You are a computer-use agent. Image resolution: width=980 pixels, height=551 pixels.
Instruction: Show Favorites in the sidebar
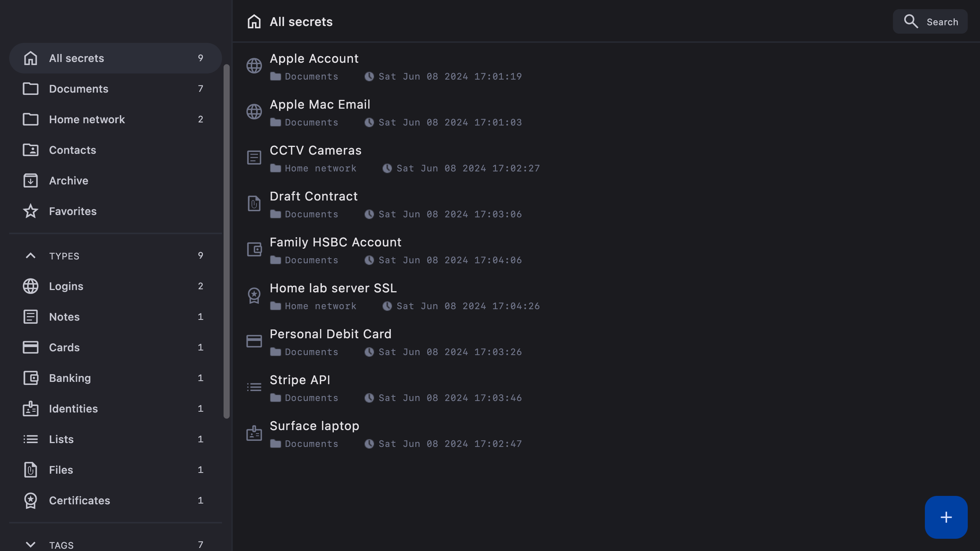73,211
